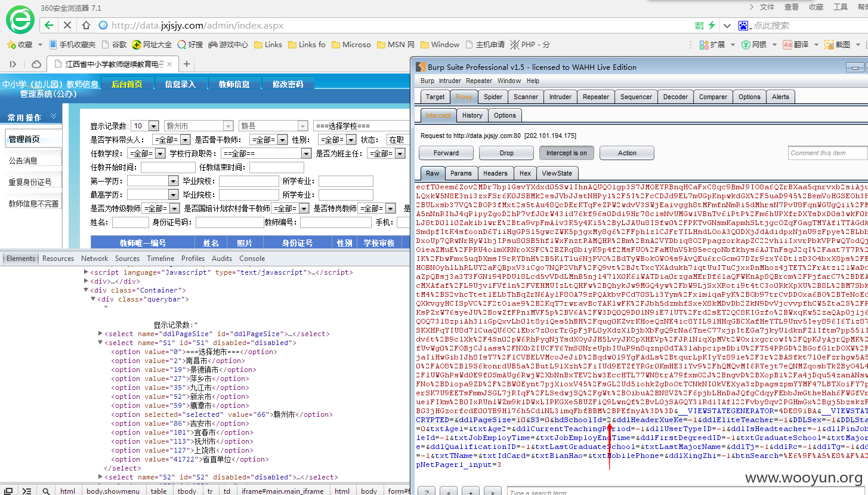The height and width of the screenshot is (495, 868).
Task: Open the 好搜 bookmark
Action: [x=190, y=44]
